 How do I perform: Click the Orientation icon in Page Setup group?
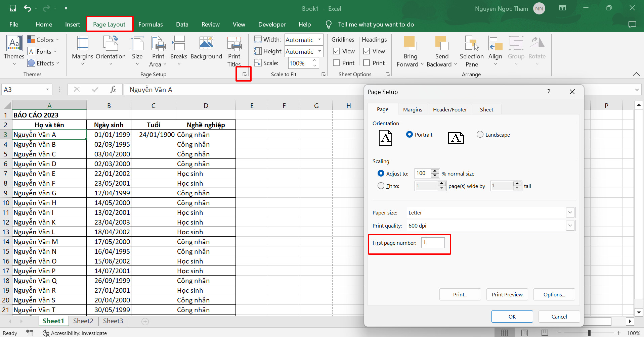111,44
